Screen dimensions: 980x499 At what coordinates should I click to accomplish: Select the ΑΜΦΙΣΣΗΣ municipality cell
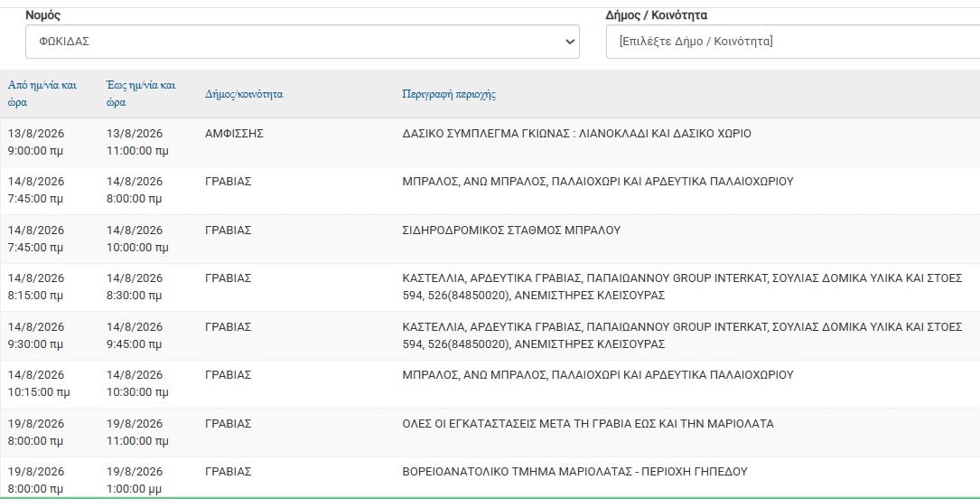coord(234,133)
